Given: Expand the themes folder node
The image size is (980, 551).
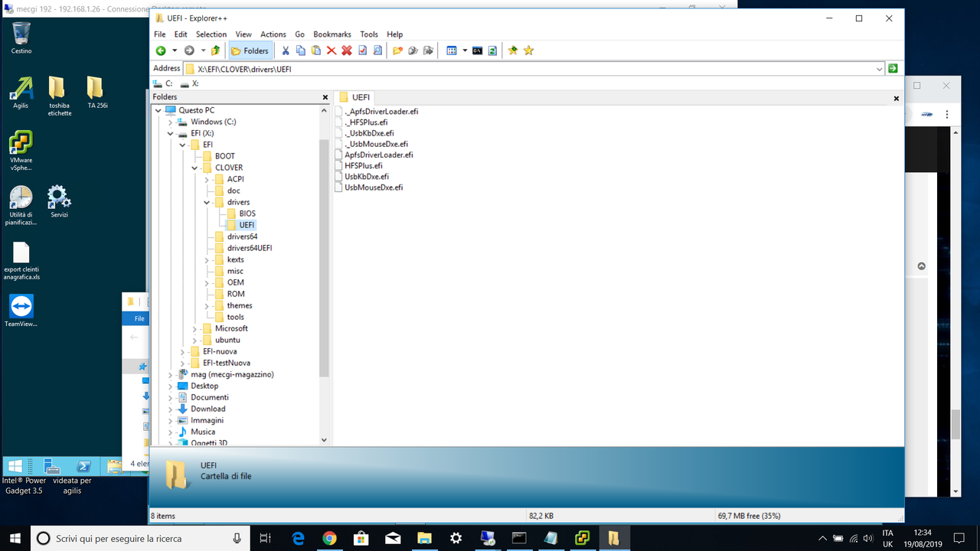Looking at the screenshot, I should pos(207,305).
